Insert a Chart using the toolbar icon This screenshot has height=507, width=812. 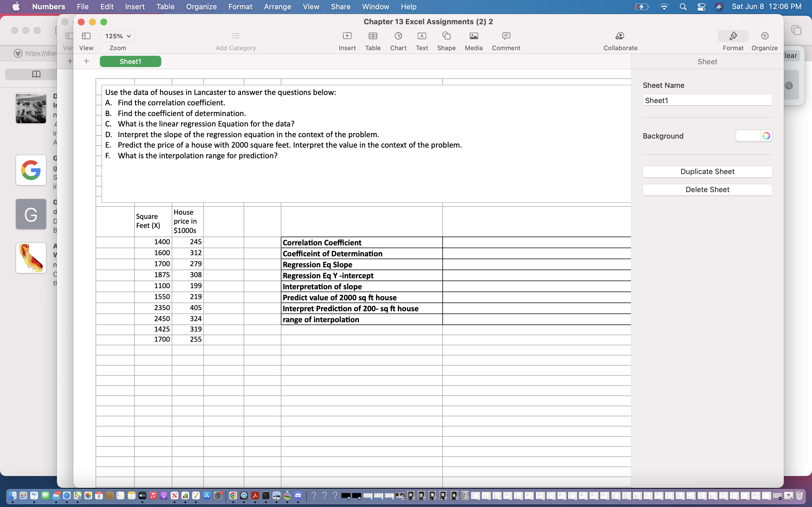pos(398,40)
